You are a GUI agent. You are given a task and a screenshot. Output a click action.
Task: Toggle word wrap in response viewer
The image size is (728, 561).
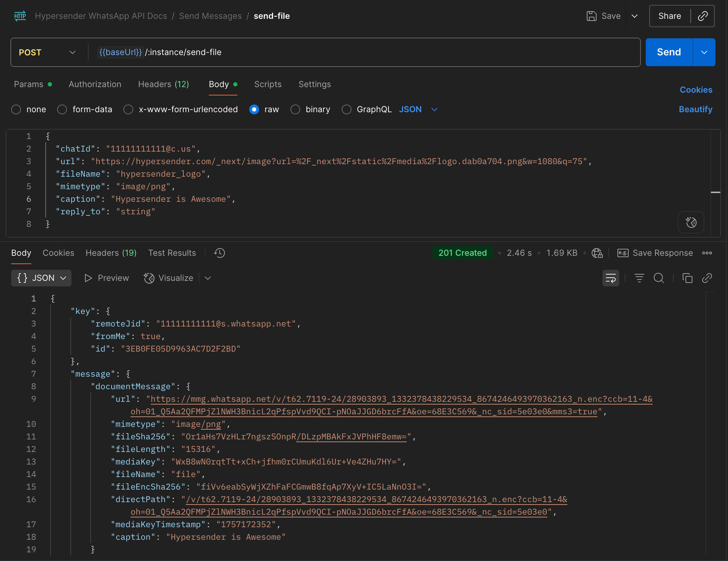coord(611,278)
